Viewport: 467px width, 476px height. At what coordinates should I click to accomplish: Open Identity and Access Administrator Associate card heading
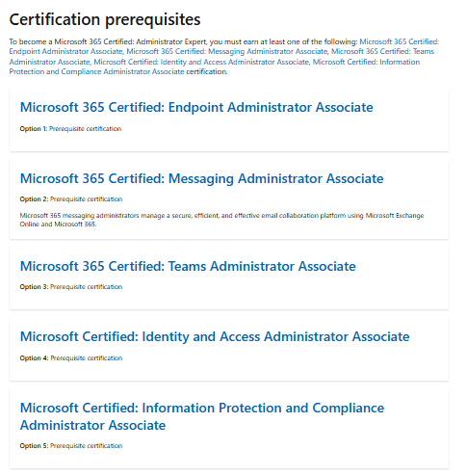(215, 336)
